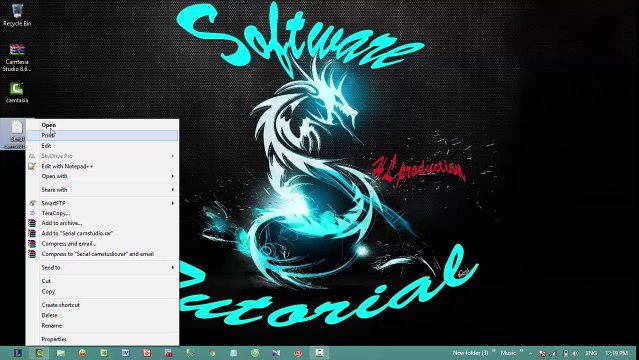
Task: Click the 12:19 PM taskbar clock
Action: (x=616, y=353)
